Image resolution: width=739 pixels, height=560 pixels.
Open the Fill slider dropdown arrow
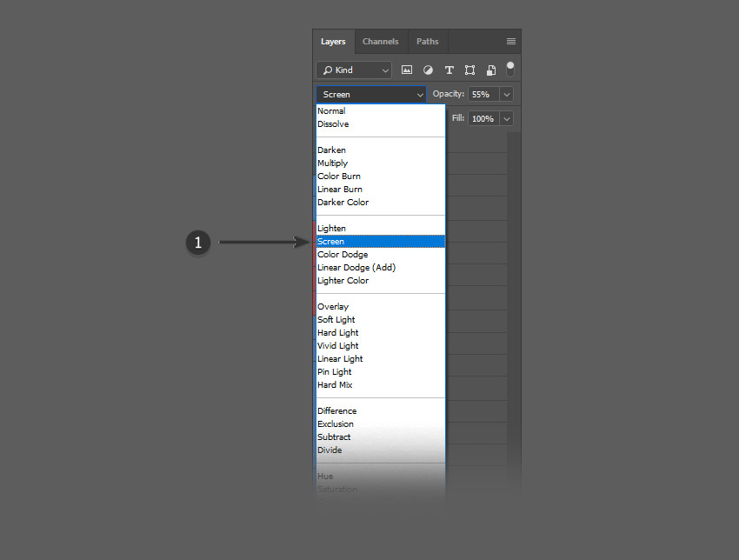(x=507, y=119)
